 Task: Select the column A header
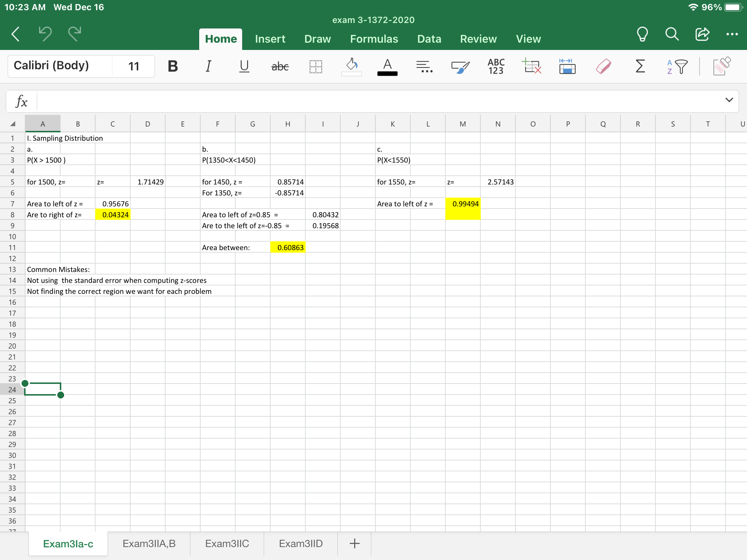click(43, 124)
